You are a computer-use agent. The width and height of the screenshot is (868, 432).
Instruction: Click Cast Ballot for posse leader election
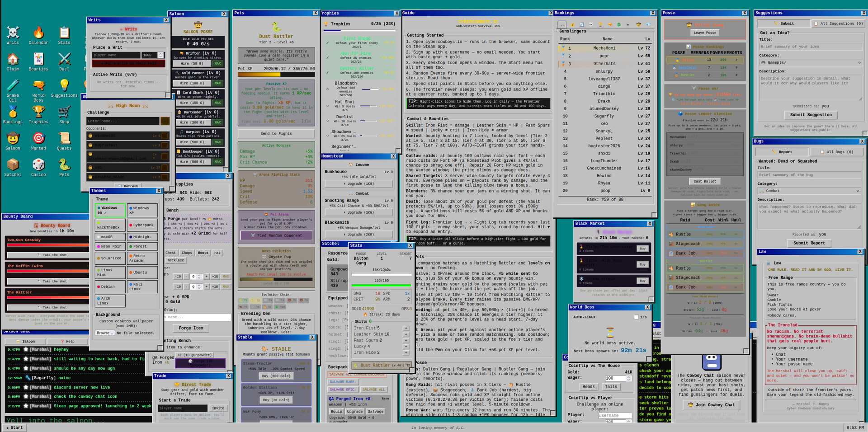(705, 181)
